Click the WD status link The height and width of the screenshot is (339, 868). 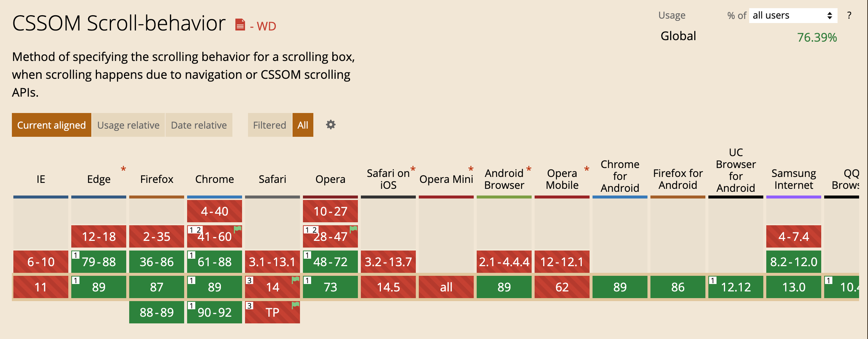[x=263, y=26]
